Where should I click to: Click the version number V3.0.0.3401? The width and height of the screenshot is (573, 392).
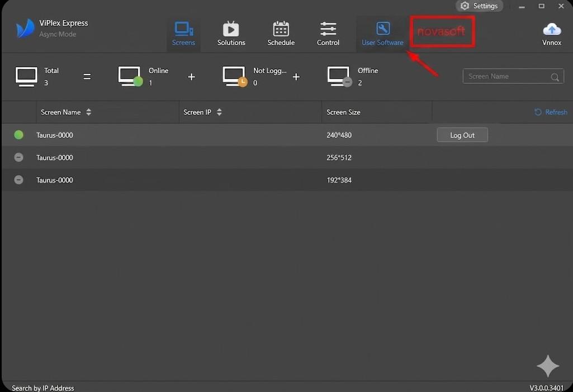tap(547, 388)
